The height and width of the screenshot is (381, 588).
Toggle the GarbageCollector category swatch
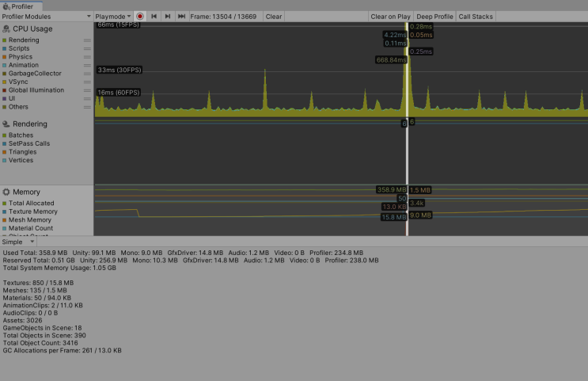click(5, 74)
